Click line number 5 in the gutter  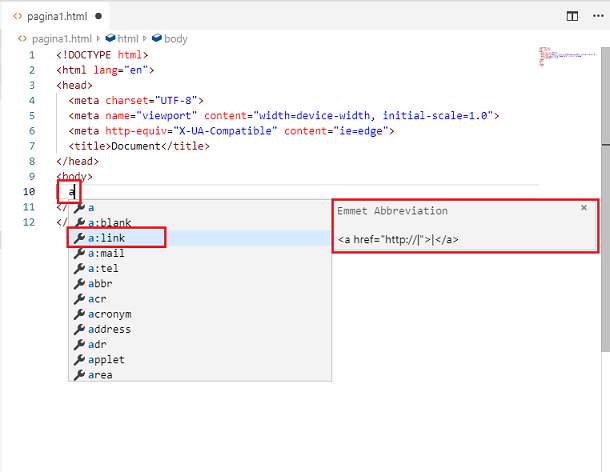point(32,116)
